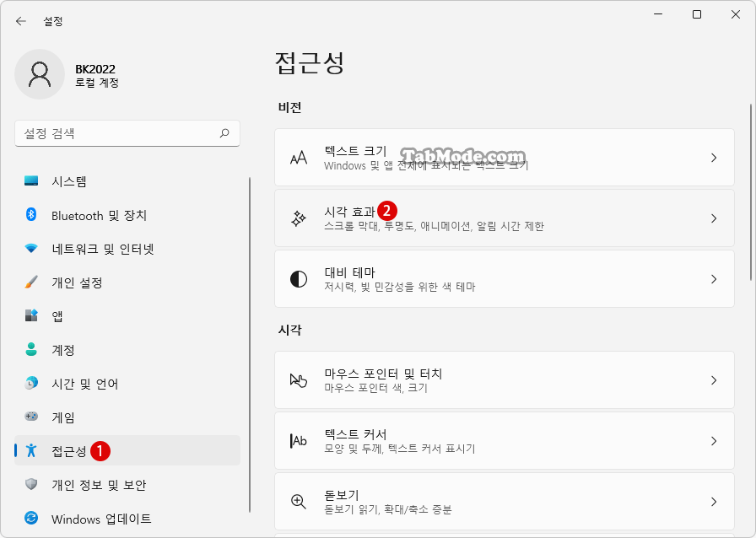The height and width of the screenshot is (538, 756).
Task: Click the 시간 및 언어 globe clock icon
Action: [x=31, y=383]
